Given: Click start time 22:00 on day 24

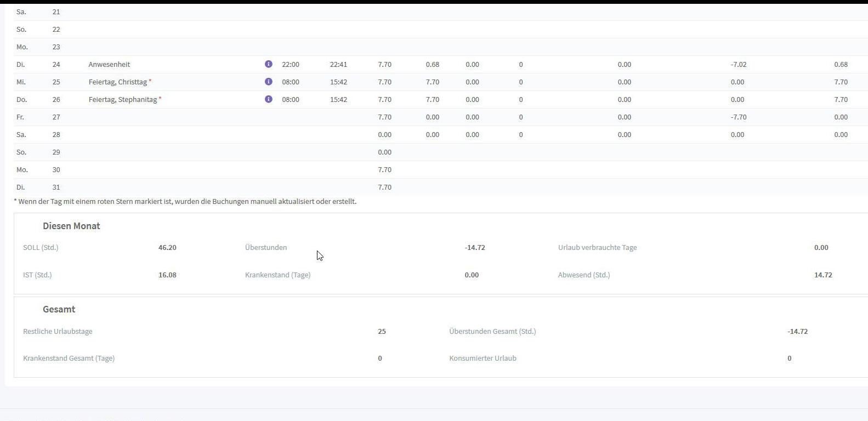Looking at the screenshot, I should (290, 64).
